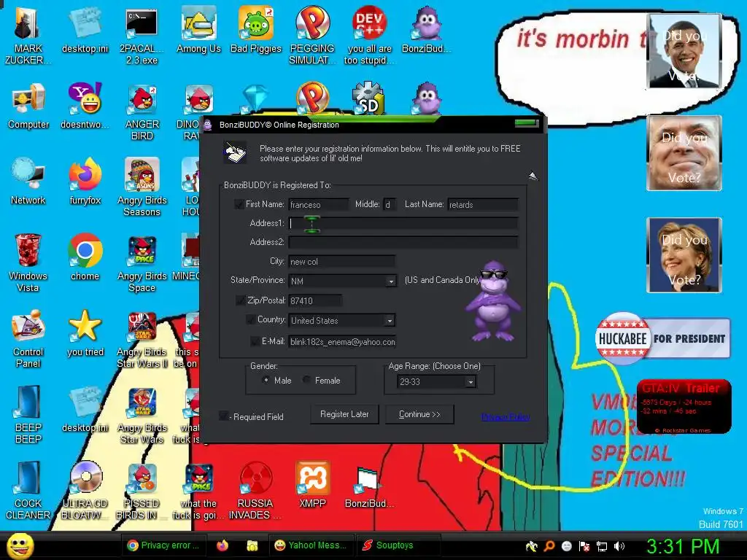The height and width of the screenshot is (560, 747).
Task: Launch the chome Chrome shortcut
Action: point(85,258)
